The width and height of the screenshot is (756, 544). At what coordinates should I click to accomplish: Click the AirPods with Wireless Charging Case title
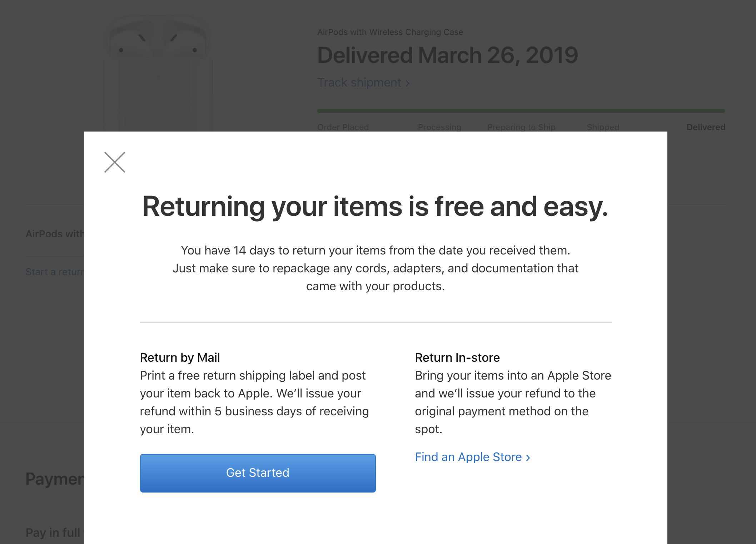390,32
